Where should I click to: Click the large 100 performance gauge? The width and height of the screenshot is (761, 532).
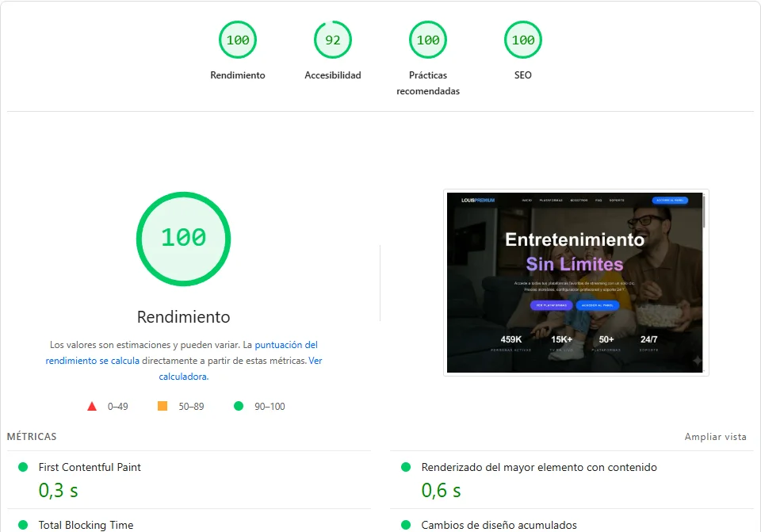point(183,239)
